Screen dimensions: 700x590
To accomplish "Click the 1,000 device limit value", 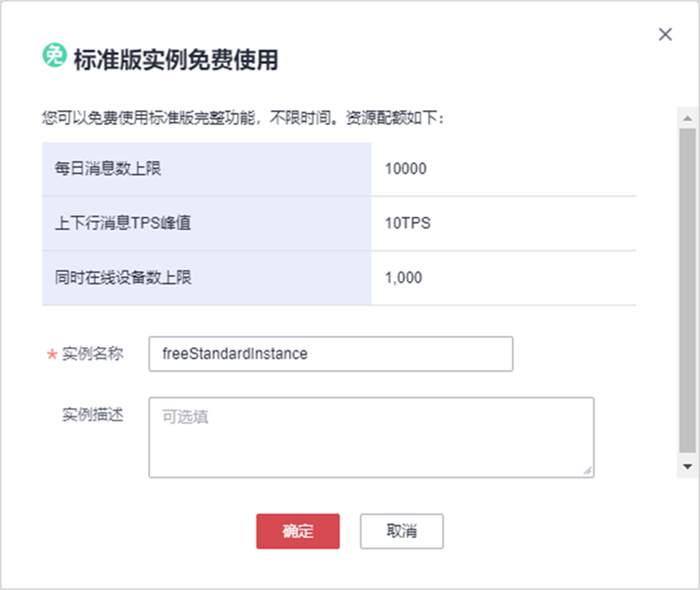I will [403, 277].
